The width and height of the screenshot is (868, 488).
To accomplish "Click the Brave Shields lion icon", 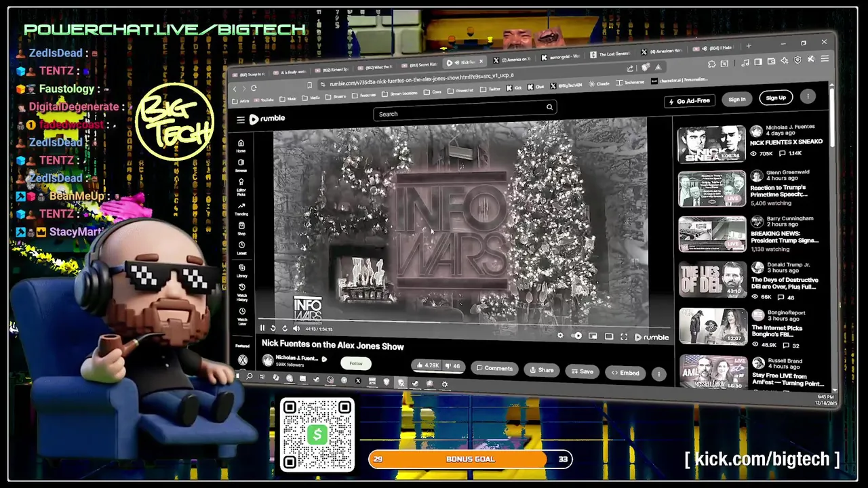I will pos(646,68).
